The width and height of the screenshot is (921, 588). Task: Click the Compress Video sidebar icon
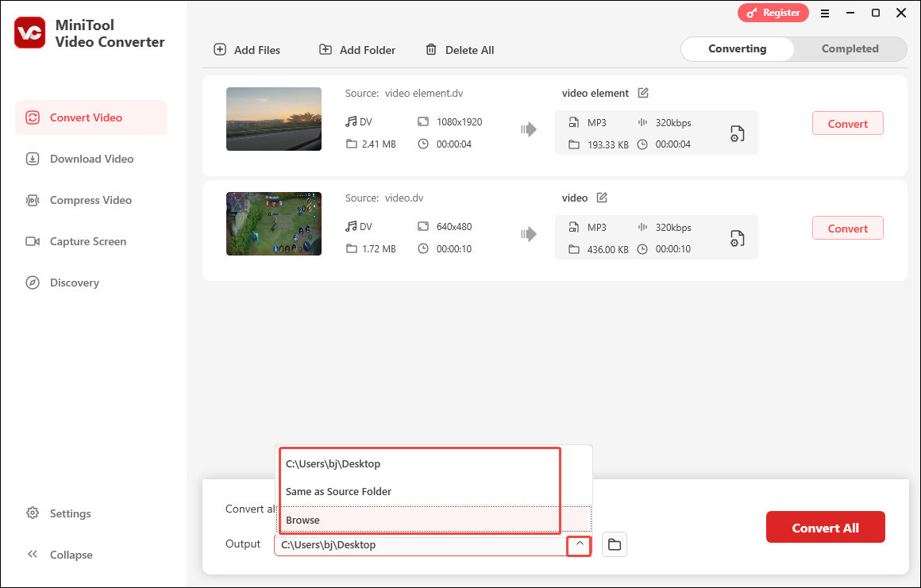pyautogui.click(x=33, y=200)
